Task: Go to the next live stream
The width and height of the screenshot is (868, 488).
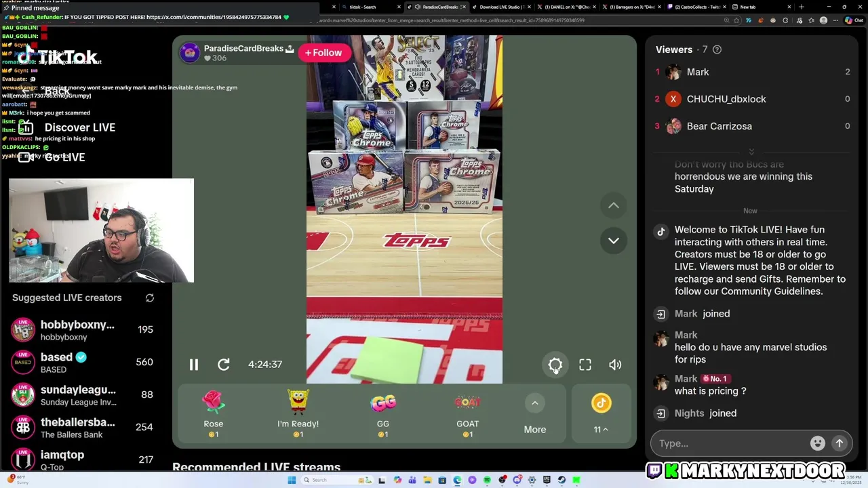Action: (614, 241)
